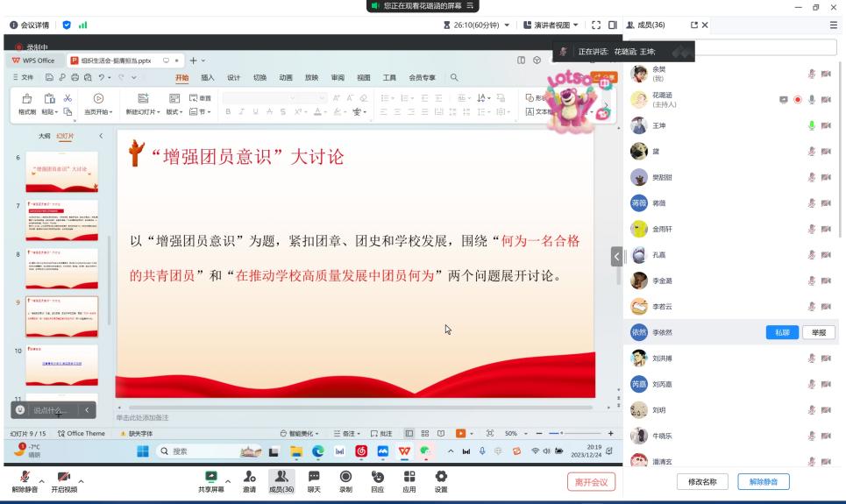The image size is (846, 504).
Task: Open the hamburger menu in members panel
Action: 833,25
